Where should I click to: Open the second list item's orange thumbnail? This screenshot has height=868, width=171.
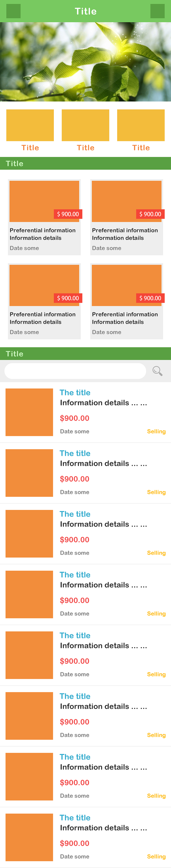point(29,473)
